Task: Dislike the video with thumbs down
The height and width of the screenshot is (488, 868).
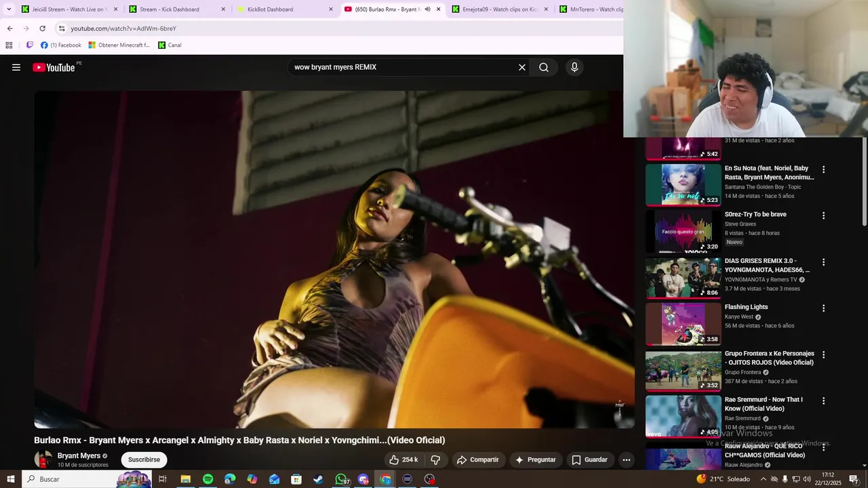Action: [x=435, y=460]
